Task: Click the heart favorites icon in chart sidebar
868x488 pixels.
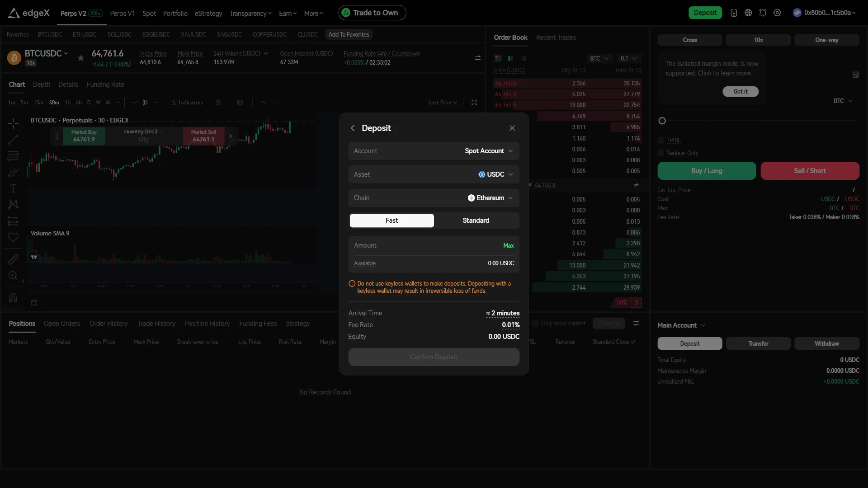Action: 13,237
